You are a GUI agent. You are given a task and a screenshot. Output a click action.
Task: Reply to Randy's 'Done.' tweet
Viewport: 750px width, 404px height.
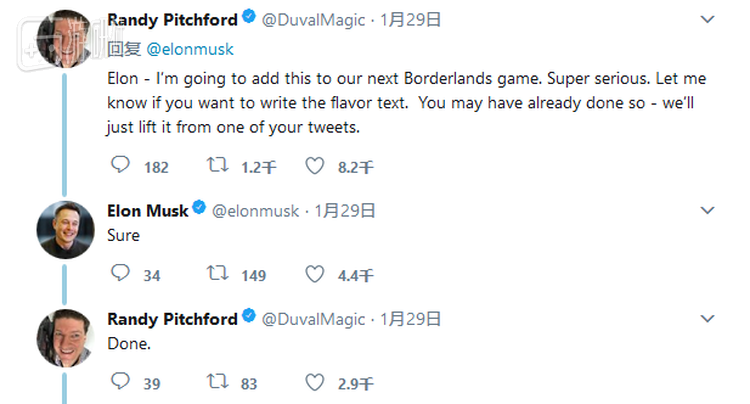click(x=120, y=381)
